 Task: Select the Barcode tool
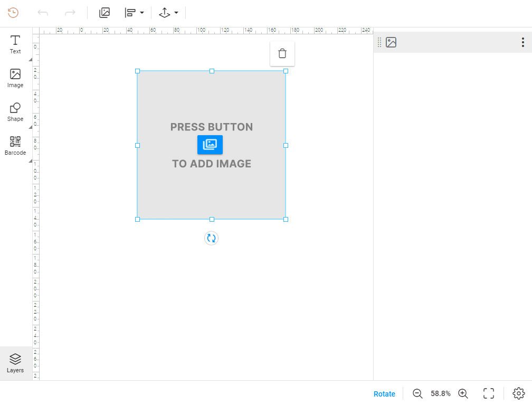tap(15, 146)
